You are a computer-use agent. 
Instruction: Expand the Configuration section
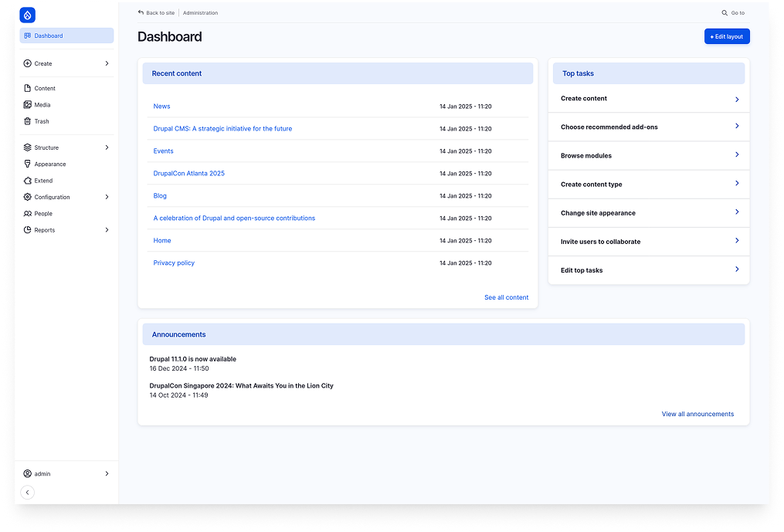tap(53, 196)
